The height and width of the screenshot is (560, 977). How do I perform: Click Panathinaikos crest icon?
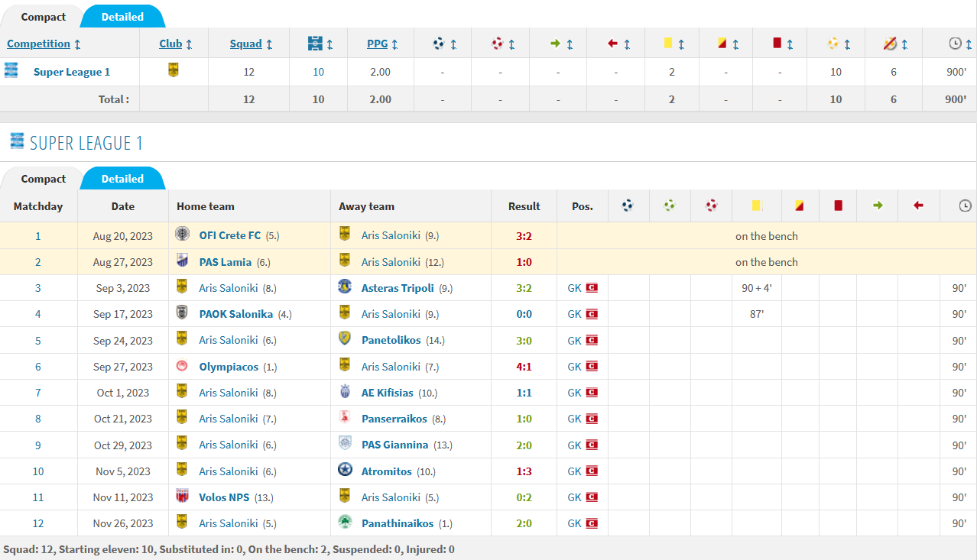[x=345, y=521]
